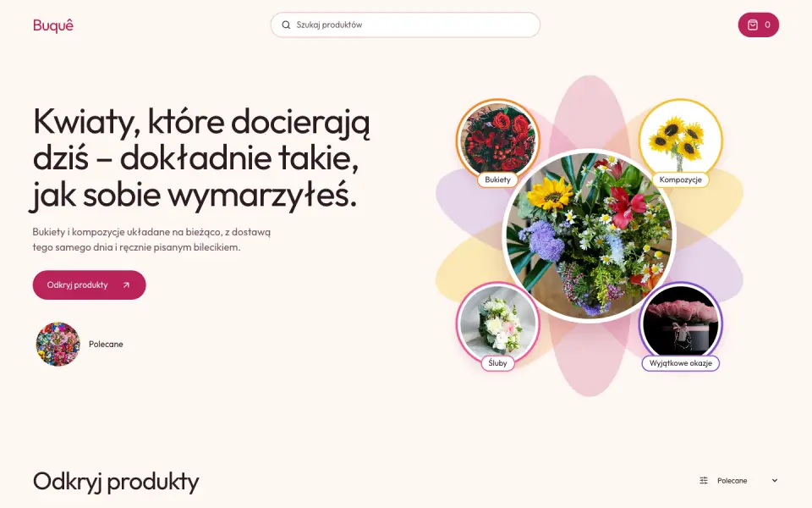Open the shopping cart button
Image resolution: width=812 pixels, height=508 pixels.
[758, 25]
